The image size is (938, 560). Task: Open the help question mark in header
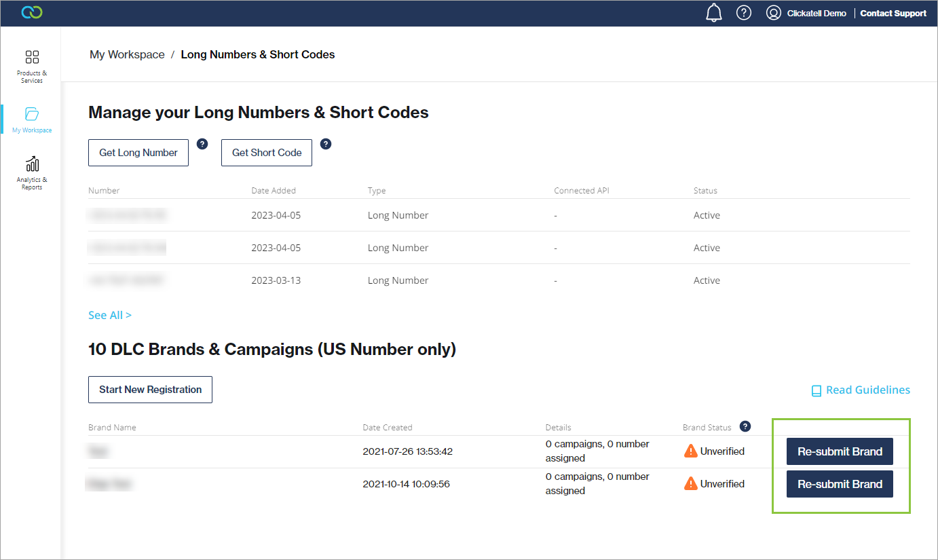pyautogui.click(x=744, y=13)
